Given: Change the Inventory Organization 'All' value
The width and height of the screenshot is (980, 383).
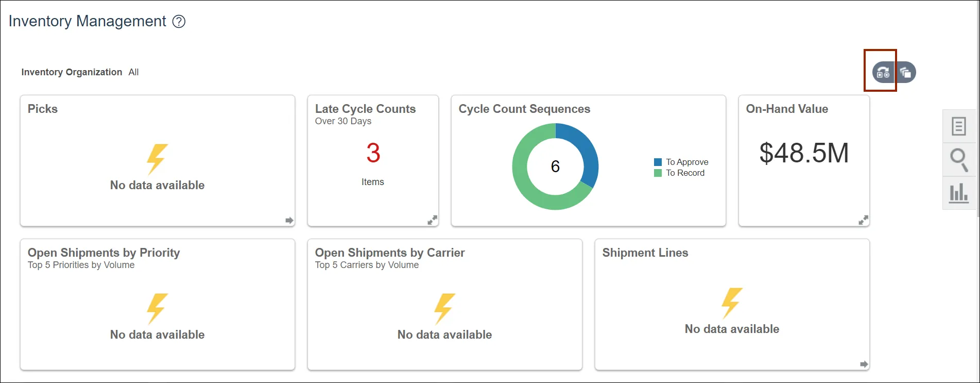Looking at the screenshot, I should point(133,72).
